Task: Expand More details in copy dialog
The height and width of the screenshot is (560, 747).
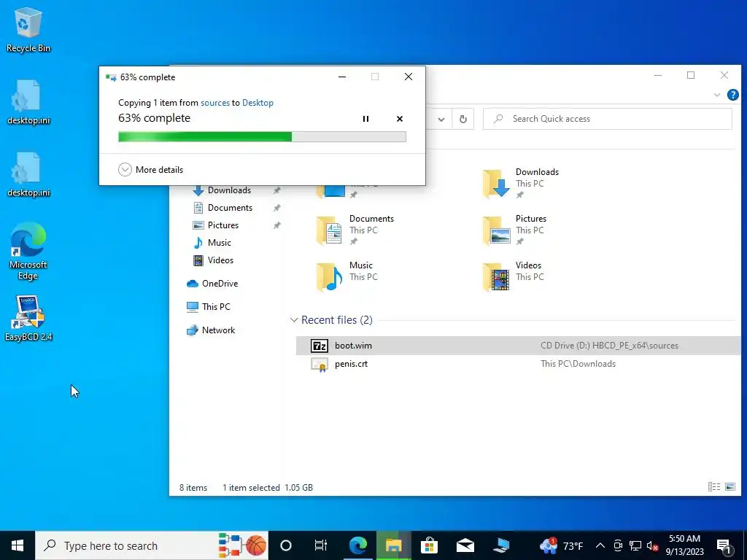Action: tap(150, 169)
